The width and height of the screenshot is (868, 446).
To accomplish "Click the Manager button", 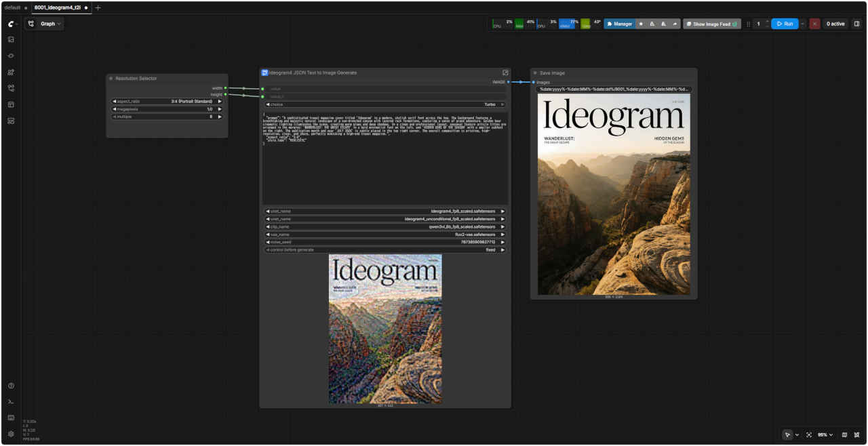I will pos(619,24).
